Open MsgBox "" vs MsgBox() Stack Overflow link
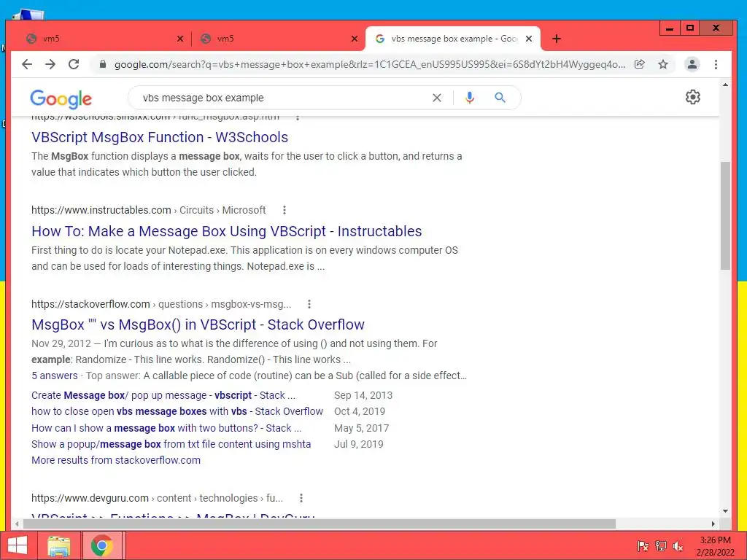Screen dimensions: 747x560 (198, 324)
